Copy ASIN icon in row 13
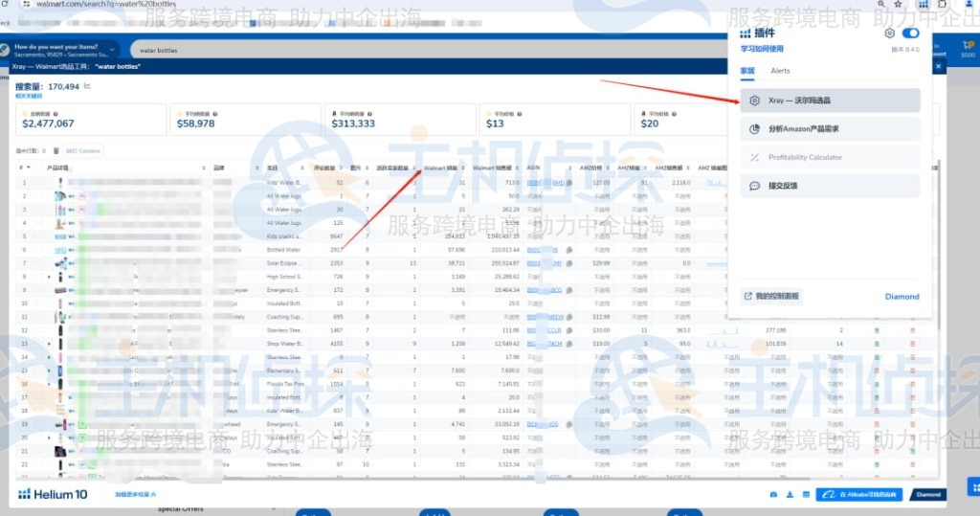The image size is (980, 516). point(568,344)
